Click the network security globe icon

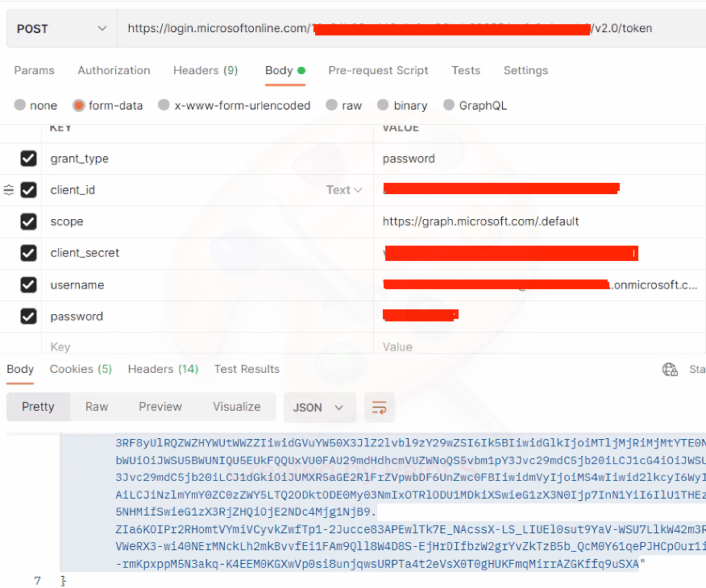coord(670,369)
